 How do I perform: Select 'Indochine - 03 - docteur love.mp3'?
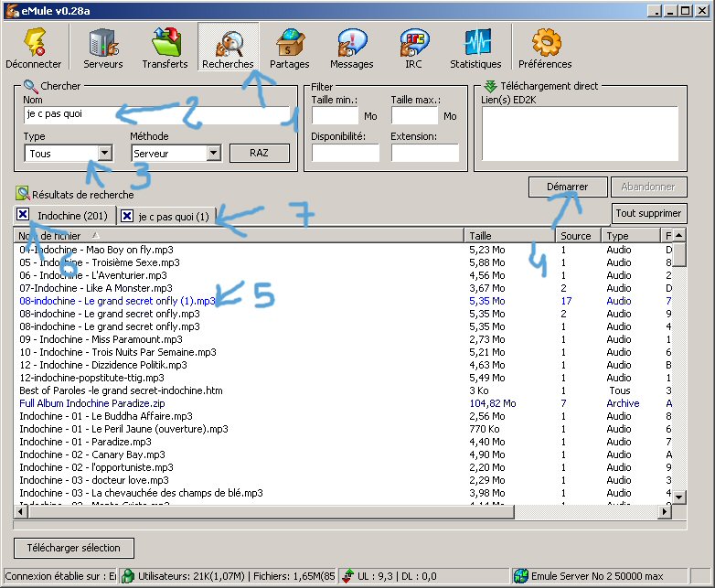click(94, 479)
